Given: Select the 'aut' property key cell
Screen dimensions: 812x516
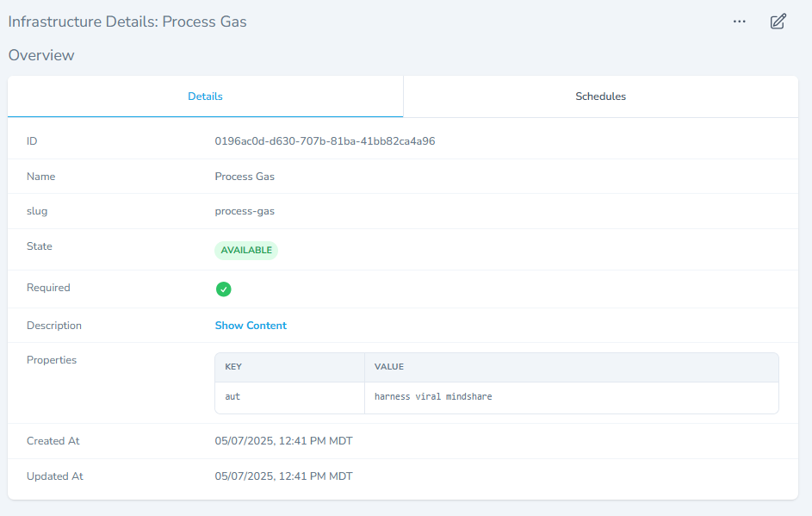Looking at the screenshot, I should 232,397.
